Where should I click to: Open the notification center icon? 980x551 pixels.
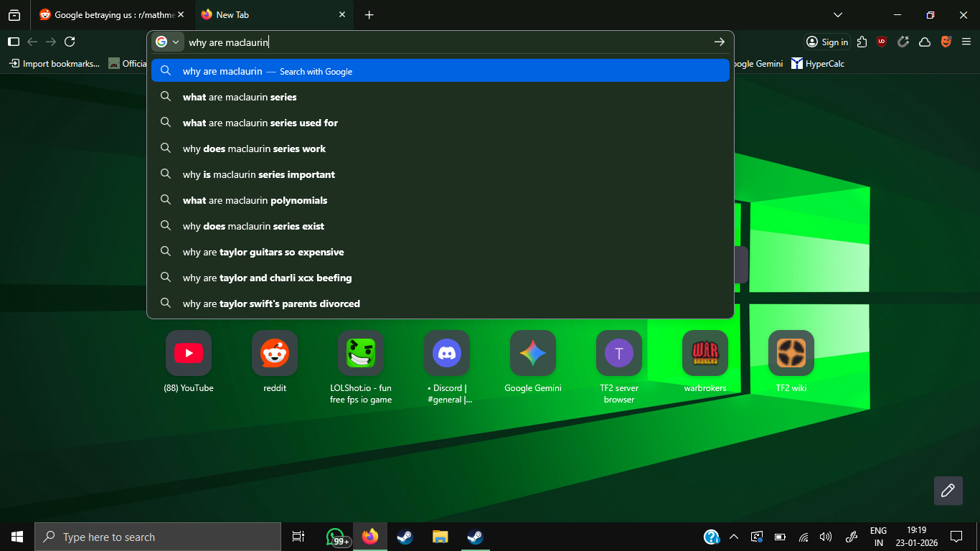point(956,537)
